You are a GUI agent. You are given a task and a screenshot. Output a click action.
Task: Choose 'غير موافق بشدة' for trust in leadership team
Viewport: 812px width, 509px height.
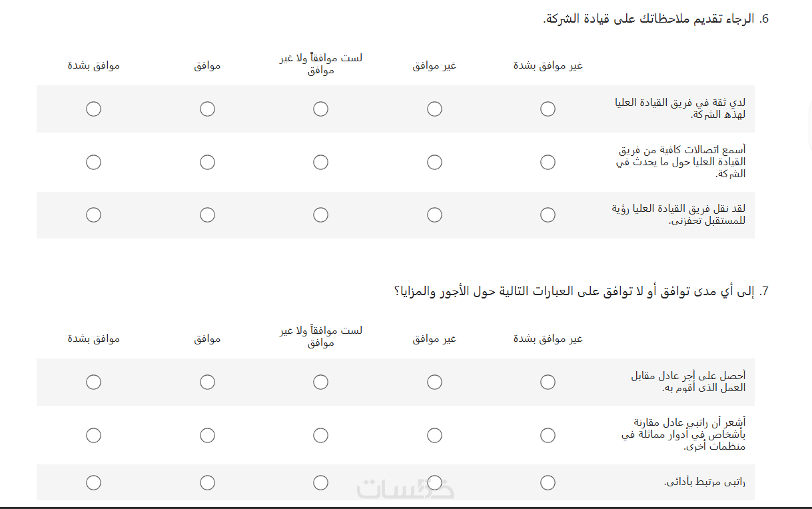click(x=548, y=109)
